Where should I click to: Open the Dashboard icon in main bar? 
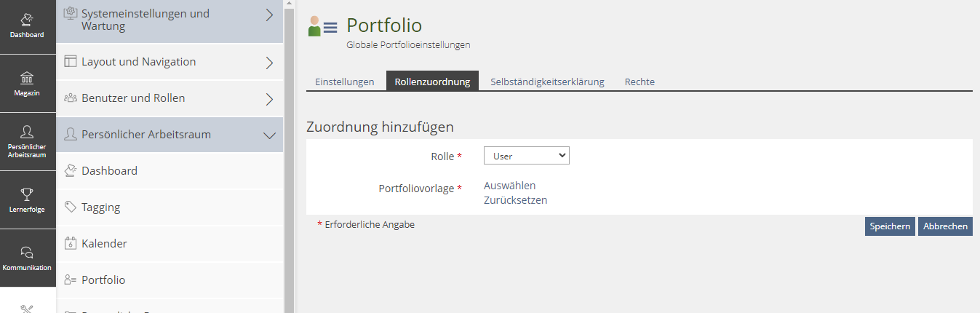click(27, 20)
